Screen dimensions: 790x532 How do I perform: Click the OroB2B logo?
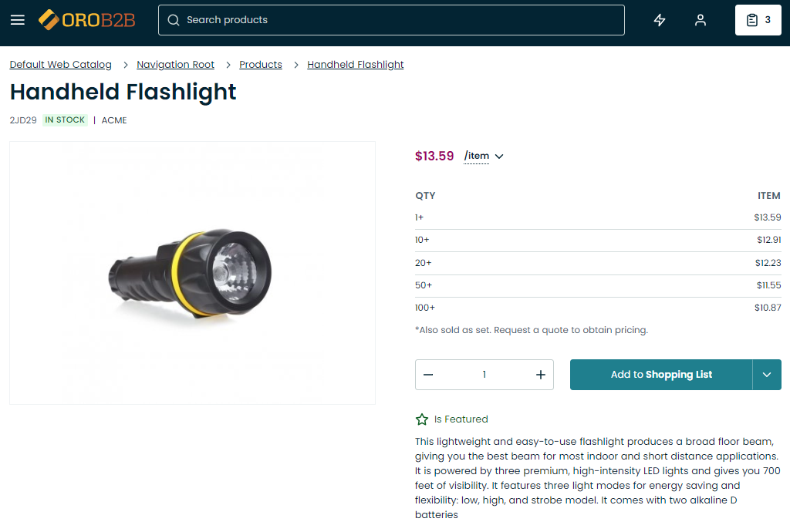coord(87,20)
